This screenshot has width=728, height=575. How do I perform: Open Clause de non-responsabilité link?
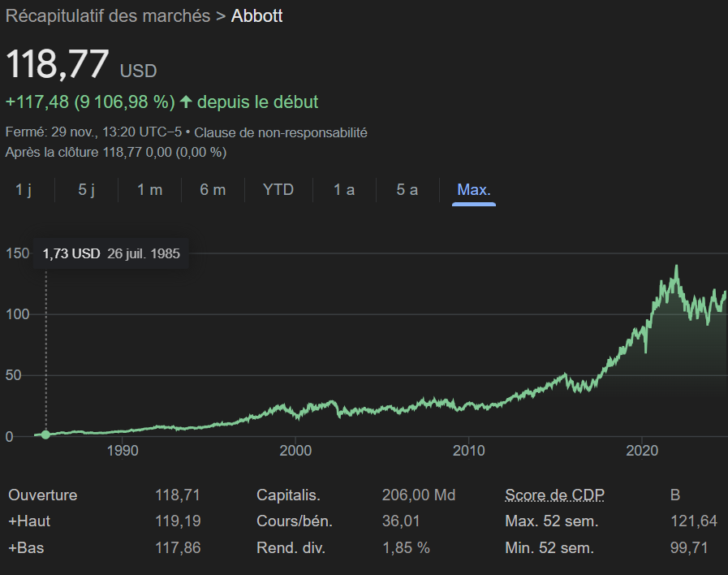pyautogui.click(x=281, y=133)
